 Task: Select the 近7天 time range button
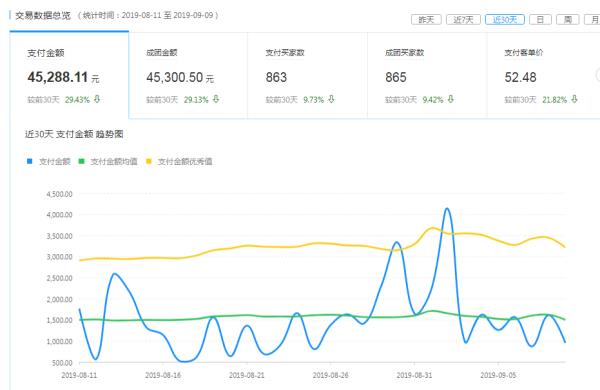tap(463, 20)
